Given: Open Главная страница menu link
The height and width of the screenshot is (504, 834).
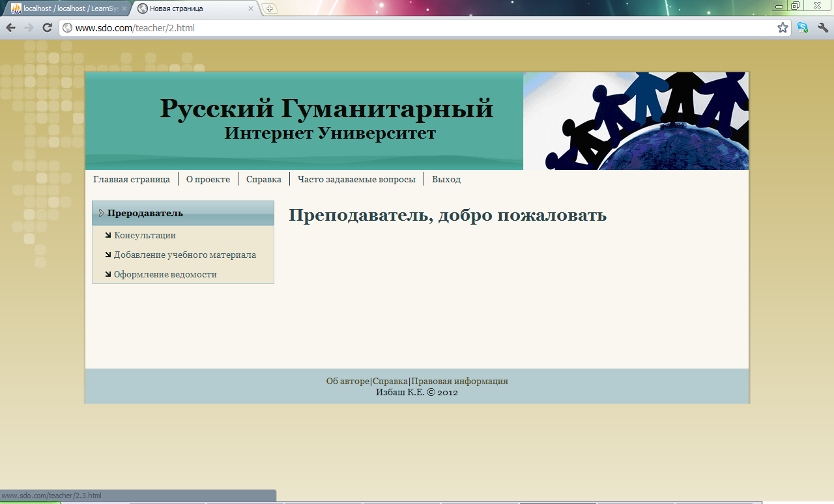Looking at the screenshot, I should point(132,179).
